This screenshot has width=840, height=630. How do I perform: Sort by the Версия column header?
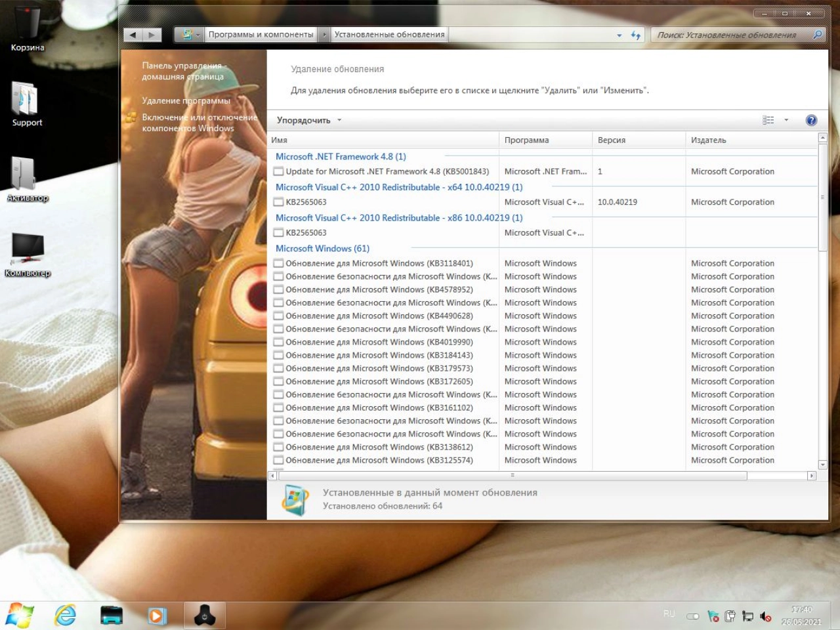tap(639, 140)
